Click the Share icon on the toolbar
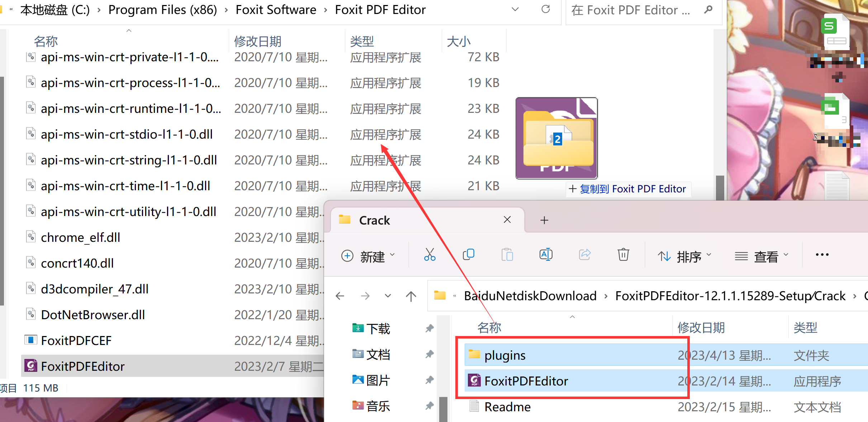 click(x=584, y=255)
